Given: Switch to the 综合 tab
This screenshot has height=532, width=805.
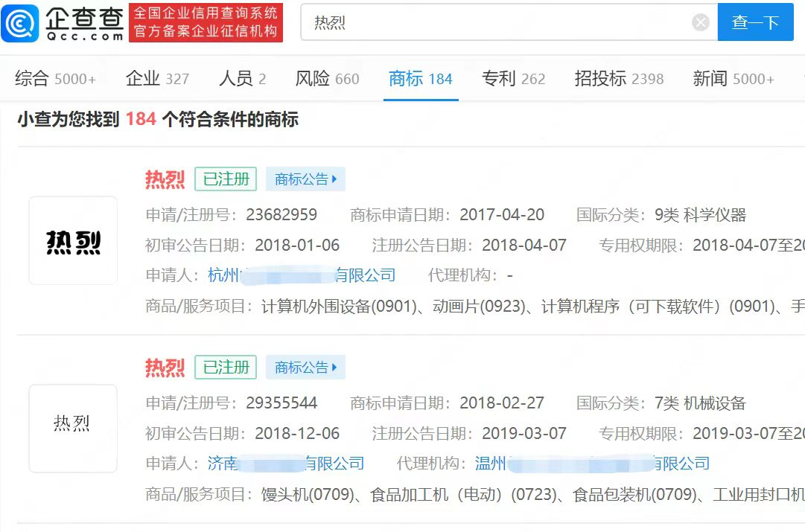Looking at the screenshot, I should (55, 79).
